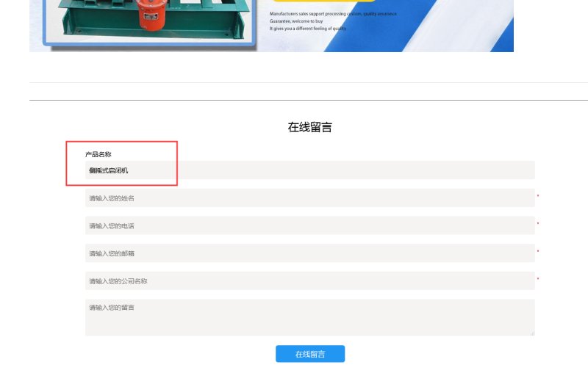Viewport: 588px width, 384px height.
Task: Focus the 请输入您的姓名 name field
Action: 309,198
